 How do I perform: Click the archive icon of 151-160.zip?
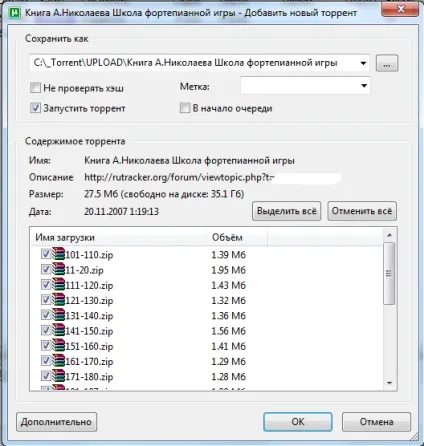pos(58,346)
